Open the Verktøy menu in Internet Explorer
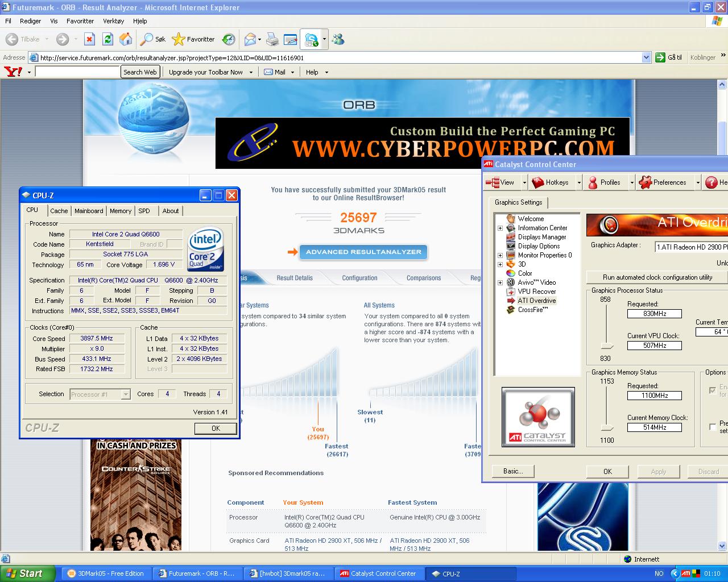The height and width of the screenshot is (582, 728). [114, 21]
